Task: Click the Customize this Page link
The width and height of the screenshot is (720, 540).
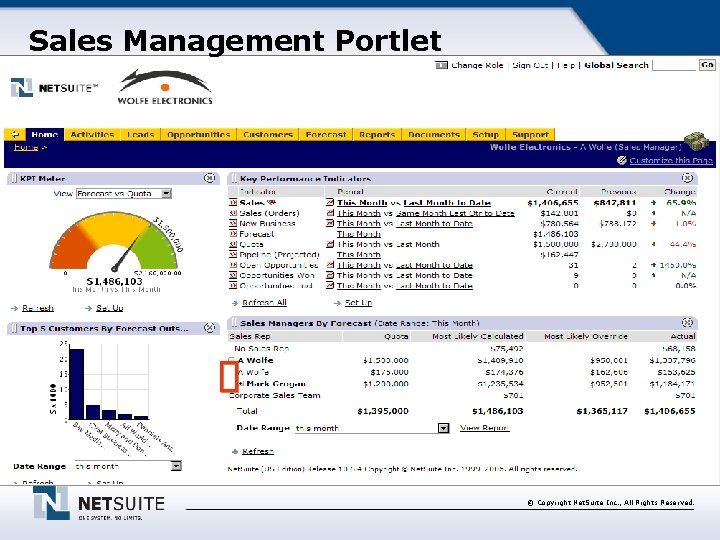Action: 671,160
